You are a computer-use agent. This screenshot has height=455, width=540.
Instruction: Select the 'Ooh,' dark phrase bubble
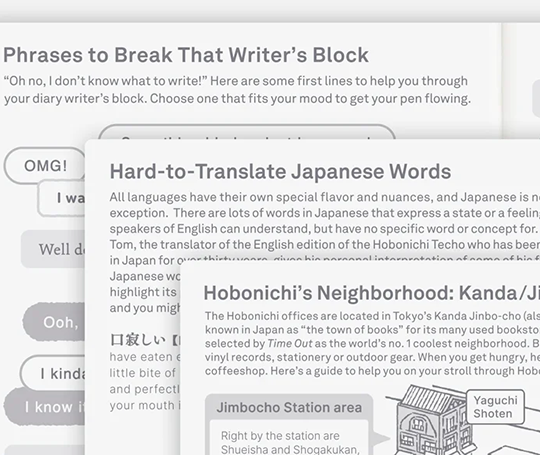tap(54, 322)
